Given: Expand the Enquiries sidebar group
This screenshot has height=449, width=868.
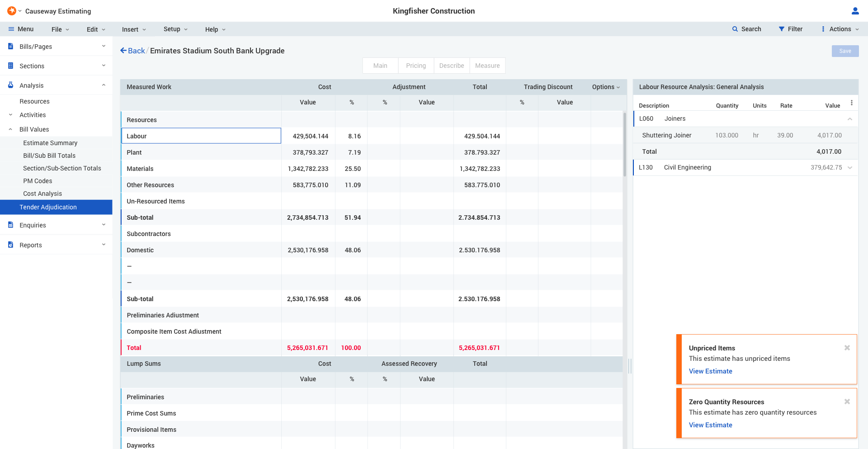Looking at the screenshot, I should (x=104, y=225).
